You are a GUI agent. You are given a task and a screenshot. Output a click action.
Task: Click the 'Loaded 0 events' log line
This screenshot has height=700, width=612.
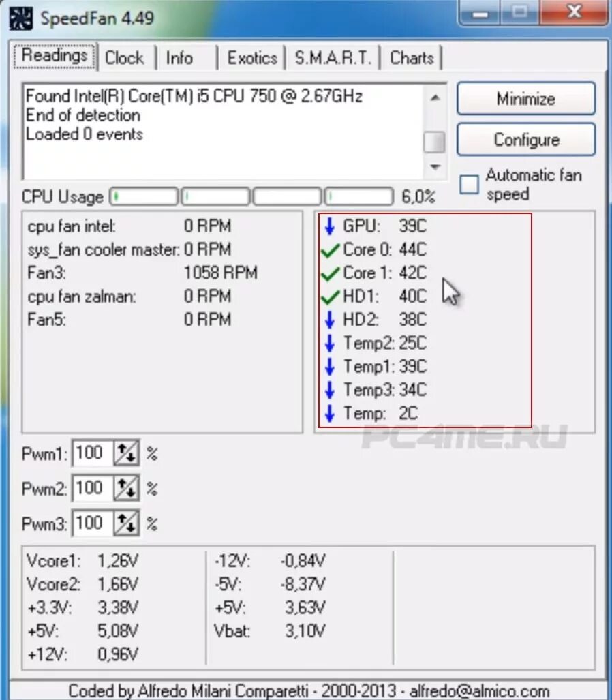(85, 134)
